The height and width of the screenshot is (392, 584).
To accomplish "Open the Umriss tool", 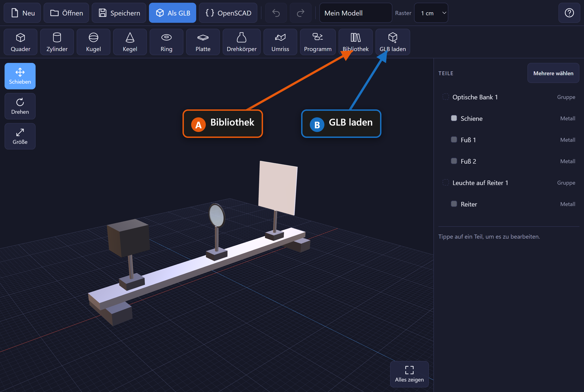I will 281,42.
